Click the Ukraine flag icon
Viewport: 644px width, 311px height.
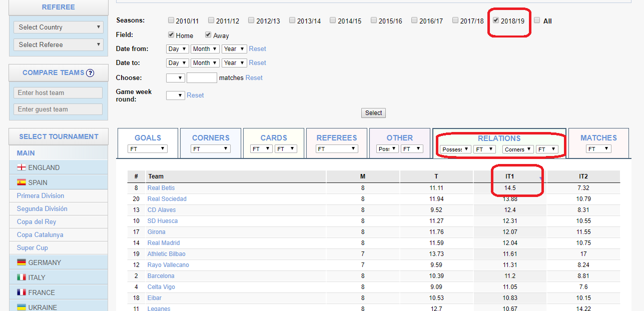click(x=22, y=307)
